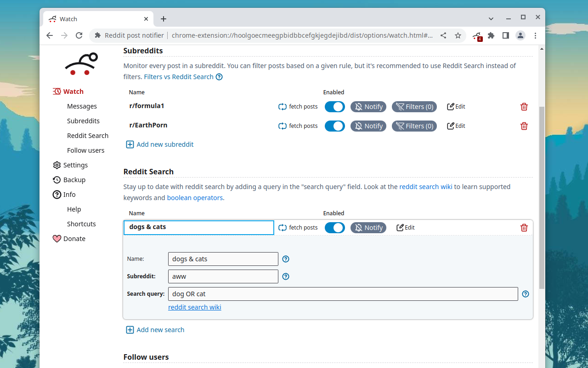Click the Reddit post notifier logo
The image size is (588, 368).
81,64
